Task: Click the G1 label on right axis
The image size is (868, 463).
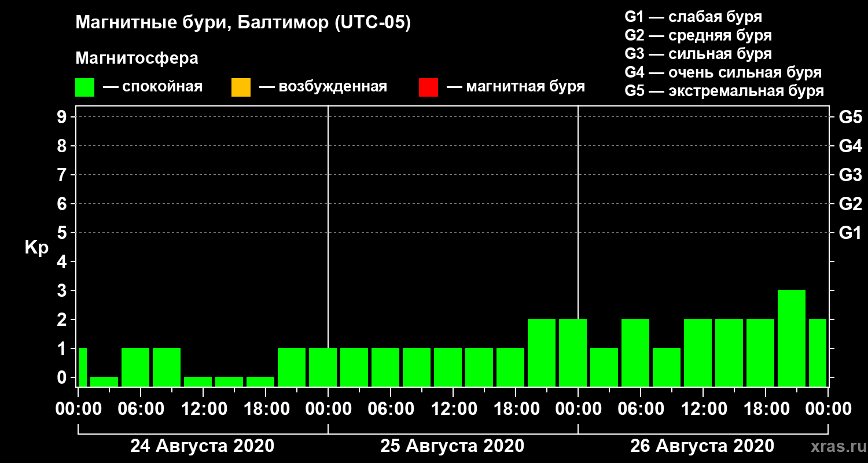Action: tap(850, 233)
